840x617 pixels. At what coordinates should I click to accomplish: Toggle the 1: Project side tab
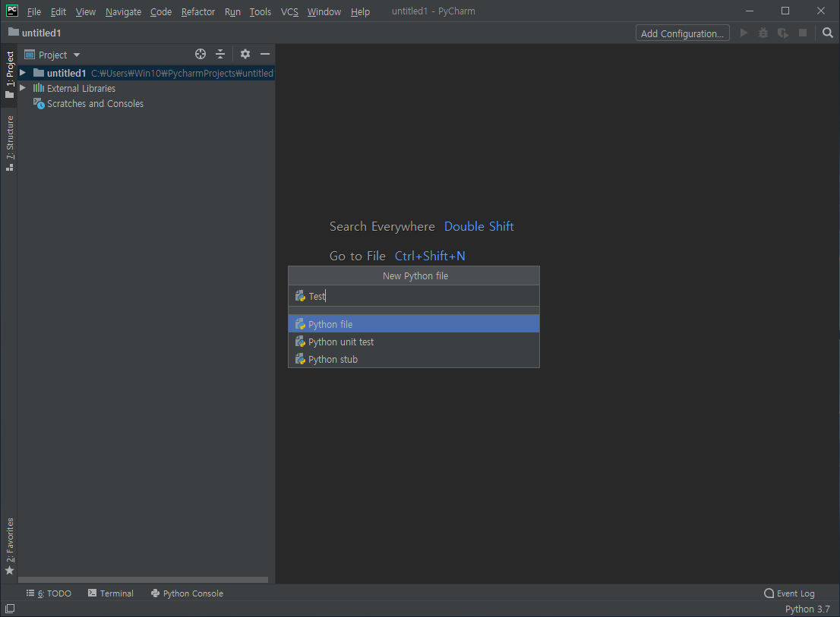tap(10, 74)
